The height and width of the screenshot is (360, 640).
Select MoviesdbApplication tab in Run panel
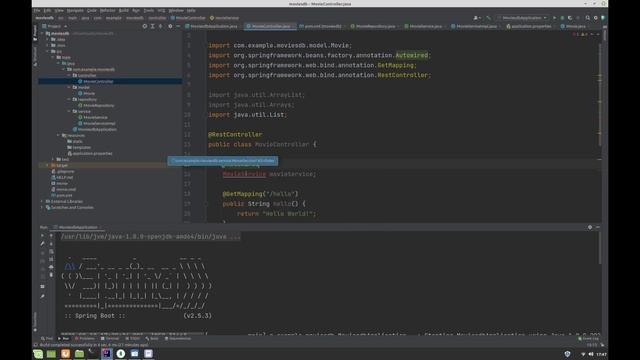[x=78, y=227]
